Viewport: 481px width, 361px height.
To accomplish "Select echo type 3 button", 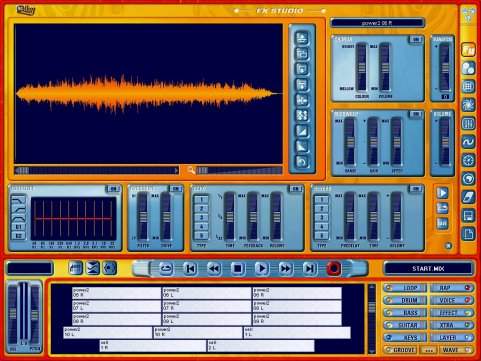I will tap(201, 218).
